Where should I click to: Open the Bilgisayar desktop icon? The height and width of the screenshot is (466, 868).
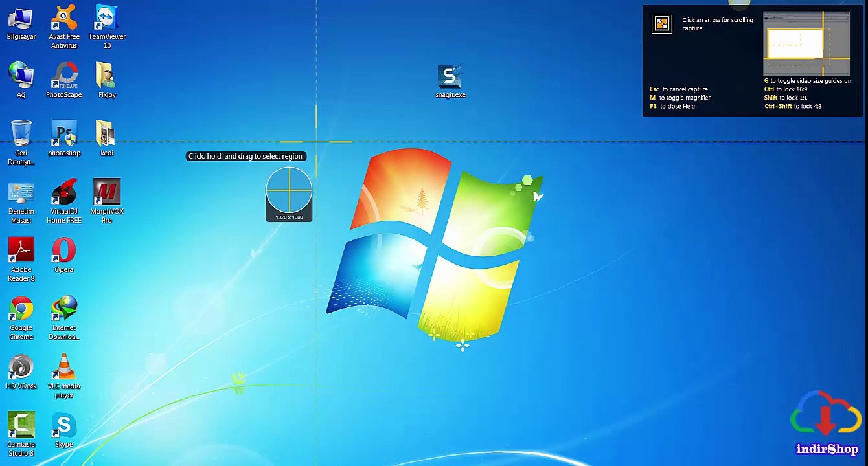pos(21,25)
